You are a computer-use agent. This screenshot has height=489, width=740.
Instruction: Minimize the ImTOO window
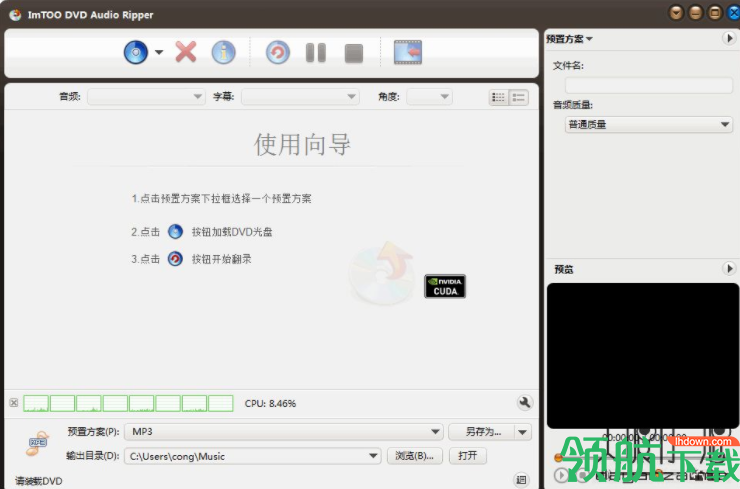click(x=696, y=13)
